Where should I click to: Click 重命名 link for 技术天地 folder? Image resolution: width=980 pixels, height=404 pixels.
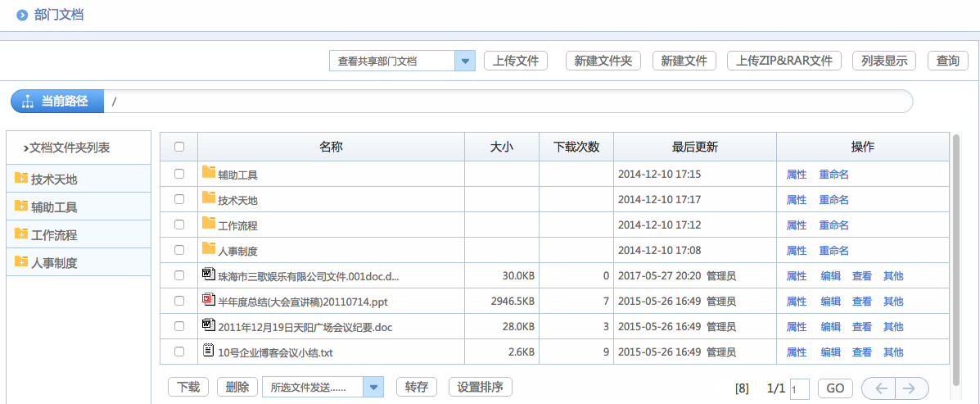pos(833,199)
